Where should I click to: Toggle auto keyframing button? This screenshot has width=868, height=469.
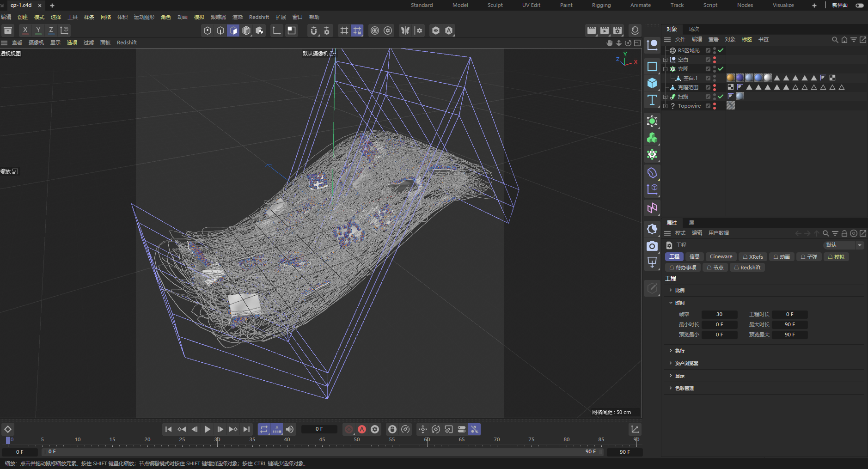click(362, 429)
